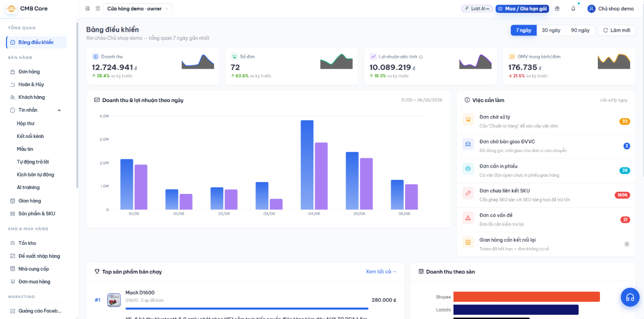Open Hộp thư submenu item
Viewport: 644px width, 319px height.
(25, 123)
